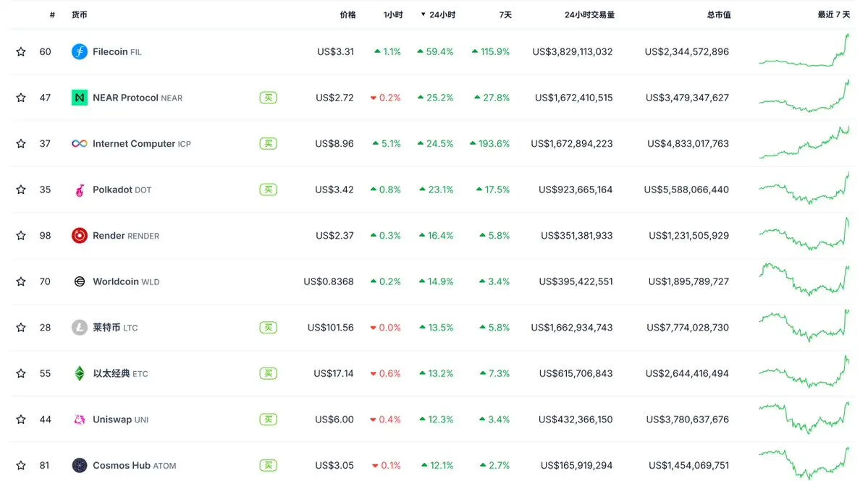Viewport: 868px width, 481px height.
Task: Click the price US$101.56
Action: tap(331, 328)
